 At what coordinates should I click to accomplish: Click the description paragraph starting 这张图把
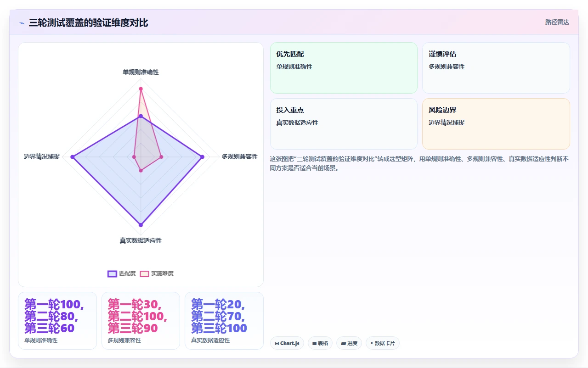click(420, 163)
